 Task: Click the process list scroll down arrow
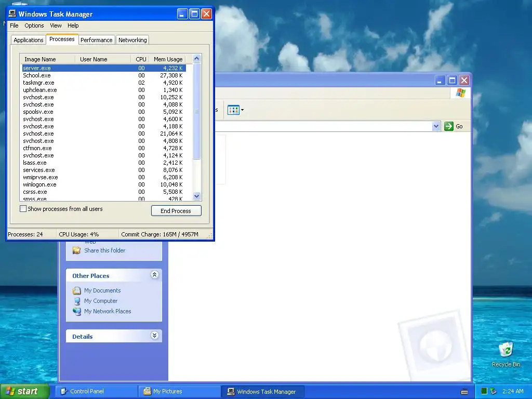(197, 196)
